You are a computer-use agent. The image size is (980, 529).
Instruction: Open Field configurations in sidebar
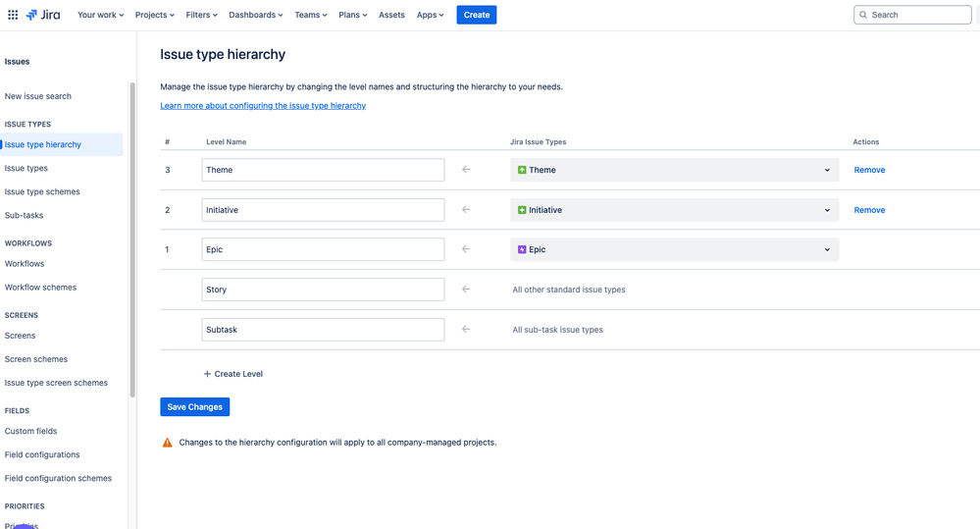click(42, 454)
